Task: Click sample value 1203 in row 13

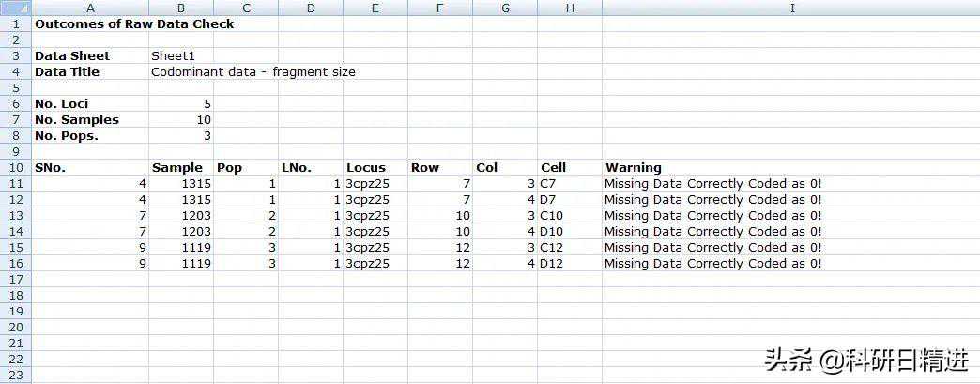Action: click(x=181, y=216)
